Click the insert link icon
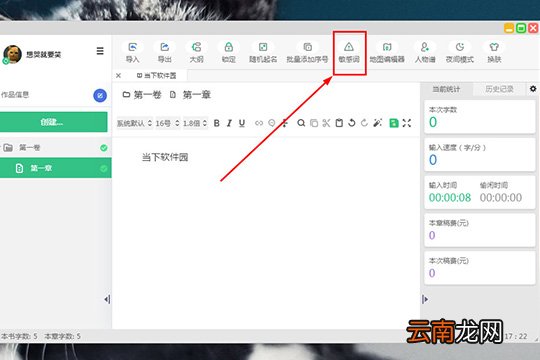This screenshot has height=360, width=540. tap(259, 123)
